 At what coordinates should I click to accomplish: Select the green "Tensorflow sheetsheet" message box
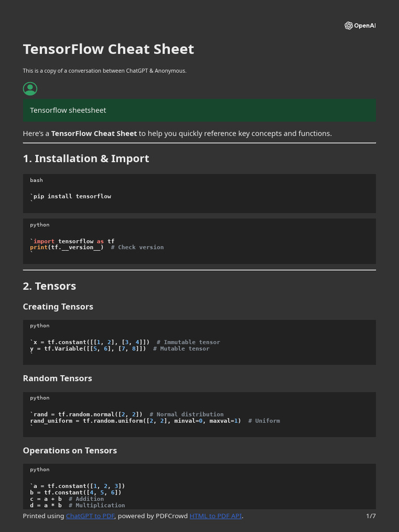coord(199,110)
